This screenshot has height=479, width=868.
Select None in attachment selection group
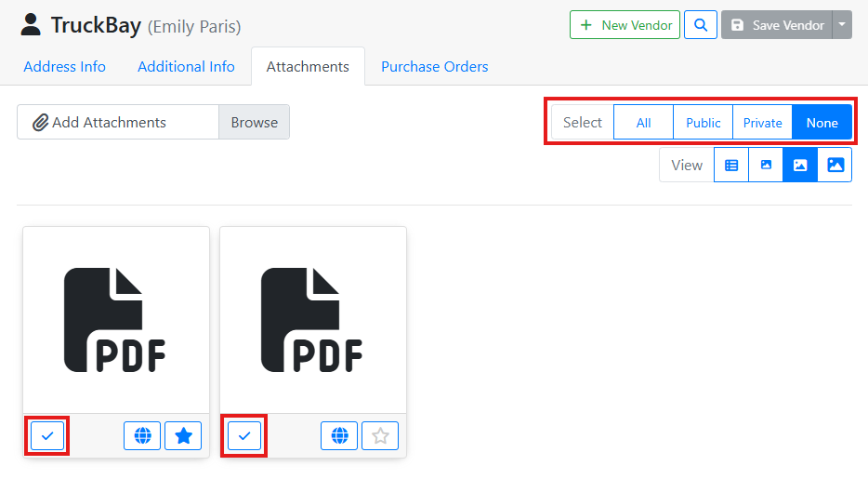coord(822,123)
